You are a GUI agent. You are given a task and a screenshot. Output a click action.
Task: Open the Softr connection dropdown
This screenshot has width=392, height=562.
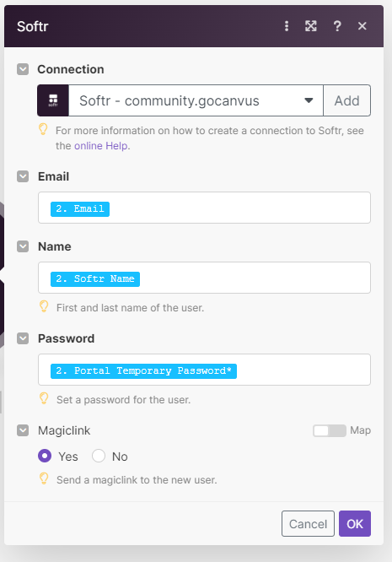[196, 100]
